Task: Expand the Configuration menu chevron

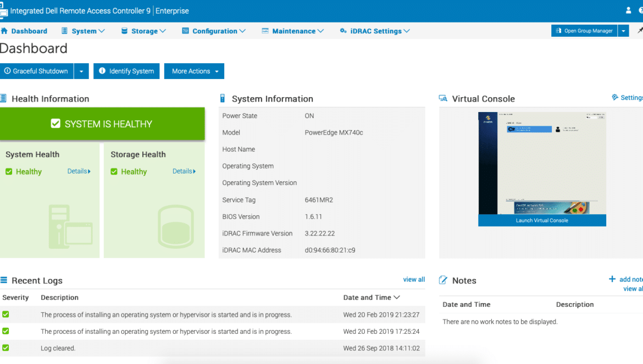Action: click(242, 31)
